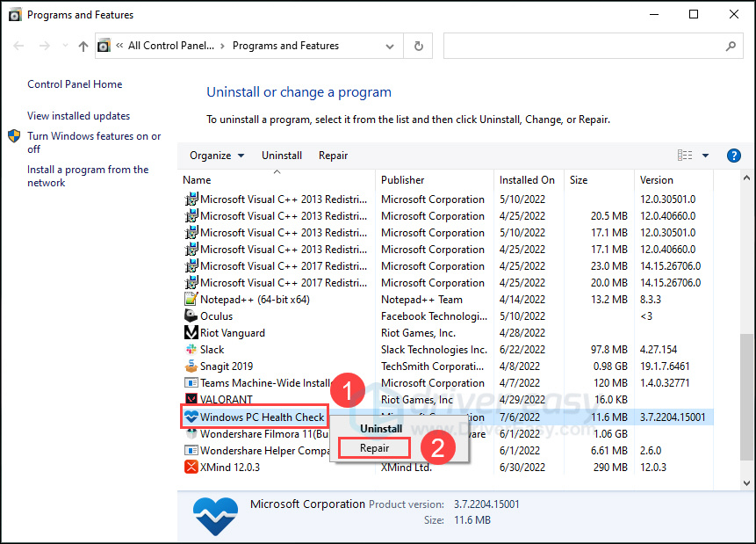Open Install a program from the network
This screenshot has height=544, width=756.
[x=88, y=176]
